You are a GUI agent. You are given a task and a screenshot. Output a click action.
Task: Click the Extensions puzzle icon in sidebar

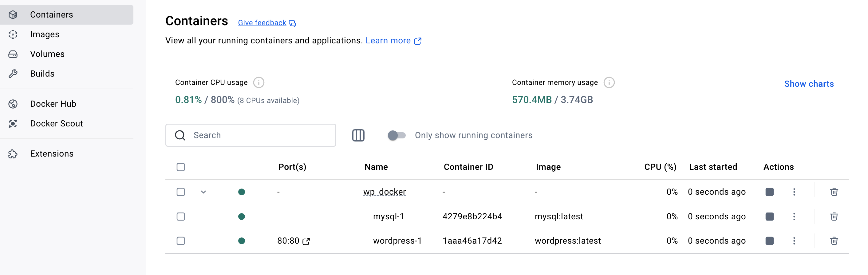pyautogui.click(x=13, y=154)
